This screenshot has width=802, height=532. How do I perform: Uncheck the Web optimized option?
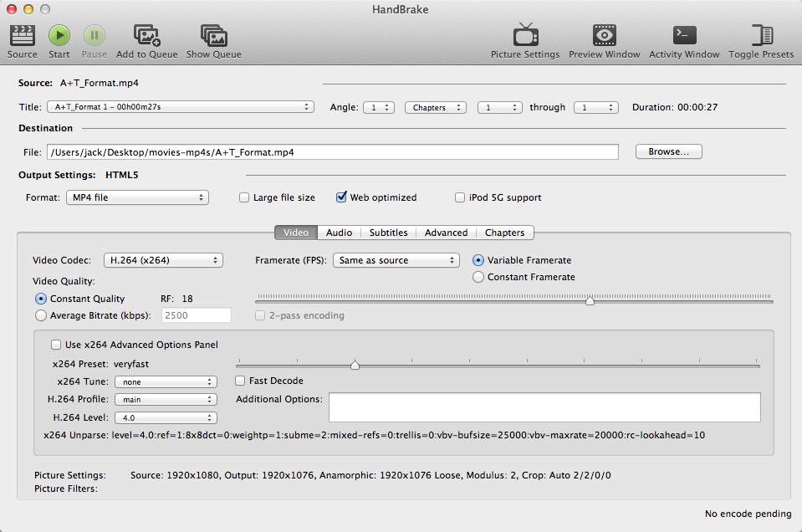point(341,198)
